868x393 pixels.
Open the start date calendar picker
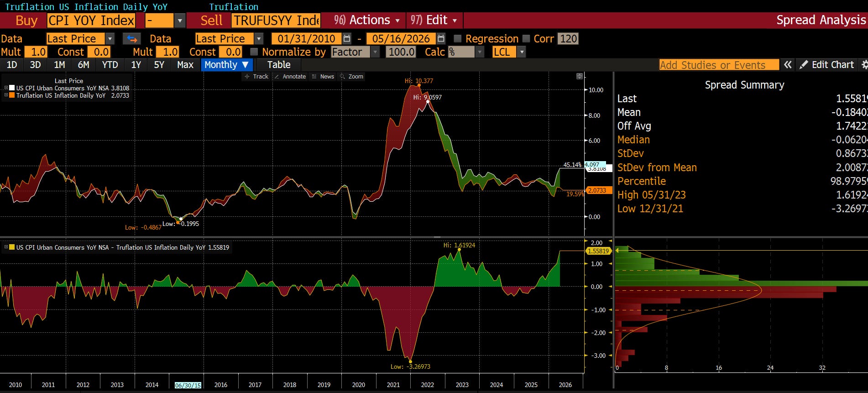tap(347, 39)
